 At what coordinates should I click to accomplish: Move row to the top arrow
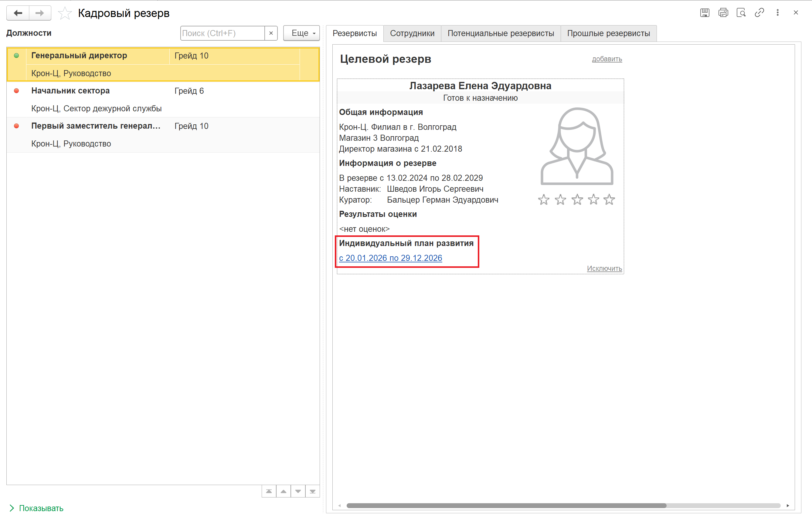click(x=269, y=491)
